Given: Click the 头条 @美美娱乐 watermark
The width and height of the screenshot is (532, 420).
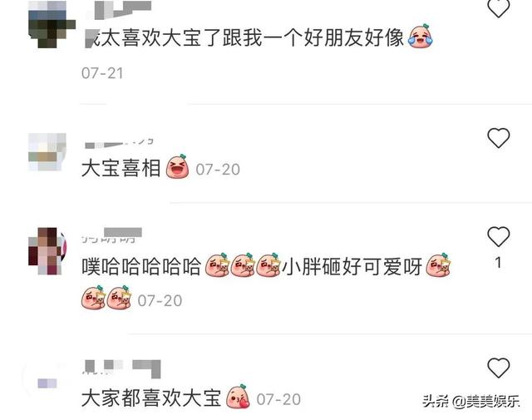Looking at the screenshot, I should (x=471, y=402).
